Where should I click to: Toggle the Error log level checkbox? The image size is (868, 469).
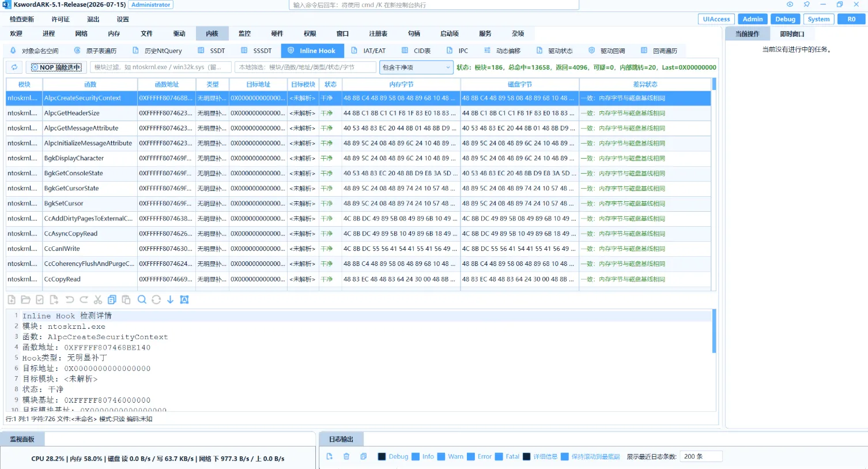471,456
